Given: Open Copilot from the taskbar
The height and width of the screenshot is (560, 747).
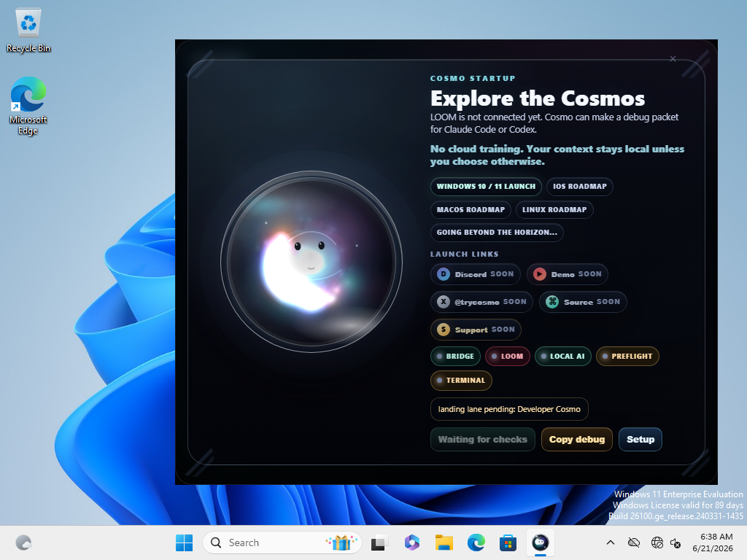Looking at the screenshot, I should [x=411, y=542].
